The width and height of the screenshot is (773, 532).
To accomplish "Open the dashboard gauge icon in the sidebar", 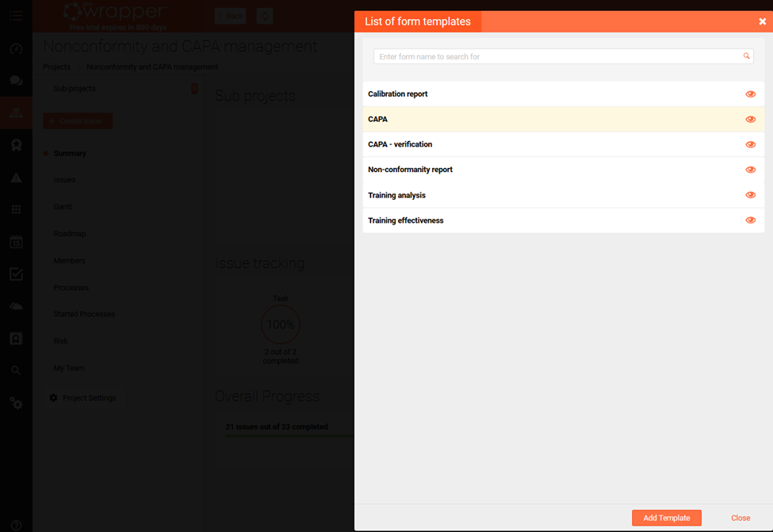I will tap(16, 48).
